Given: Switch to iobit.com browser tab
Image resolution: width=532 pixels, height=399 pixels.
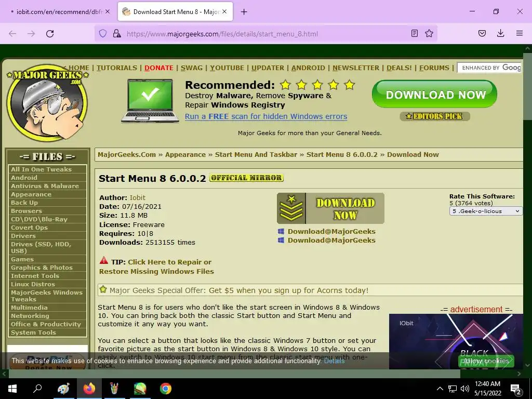Looking at the screenshot, I should [59, 11].
